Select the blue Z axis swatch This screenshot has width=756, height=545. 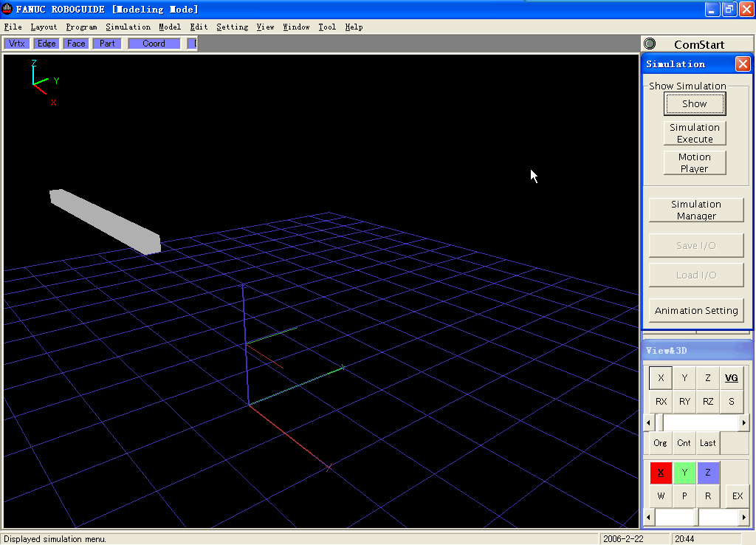pyautogui.click(x=708, y=473)
